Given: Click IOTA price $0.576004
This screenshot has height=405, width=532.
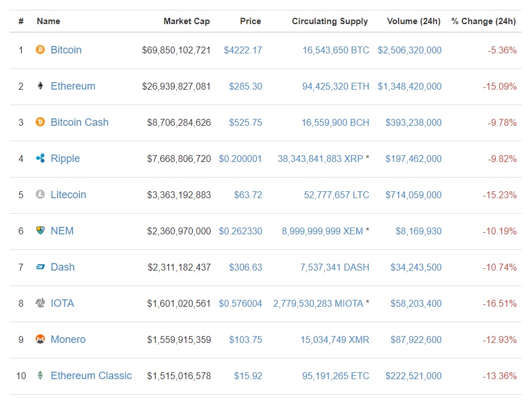Looking at the screenshot, I should tap(240, 304).
